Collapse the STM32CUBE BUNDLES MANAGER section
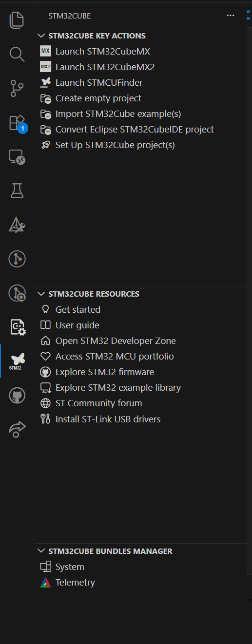Viewport: 252px width, 644px height. click(41, 551)
